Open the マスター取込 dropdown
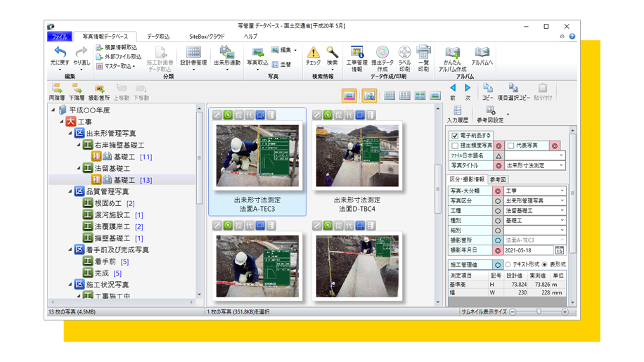The height and width of the screenshot is (362, 644). pyautogui.click(x=115, y=66)
